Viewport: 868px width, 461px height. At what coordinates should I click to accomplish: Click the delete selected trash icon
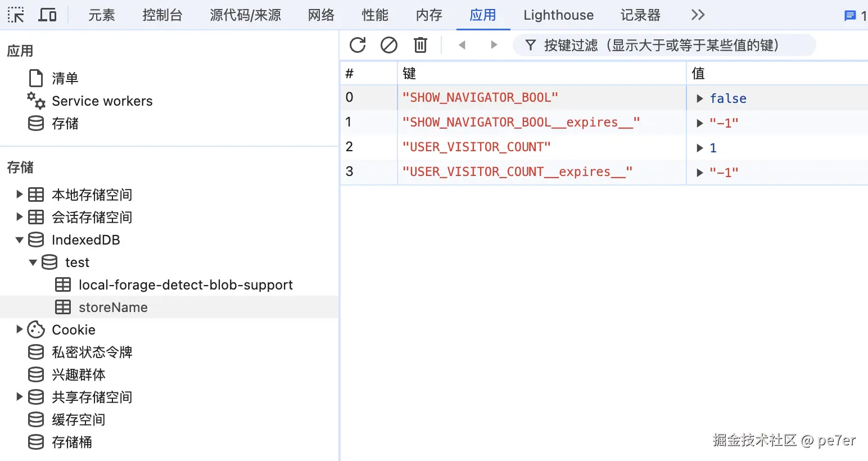pos(421,45)
